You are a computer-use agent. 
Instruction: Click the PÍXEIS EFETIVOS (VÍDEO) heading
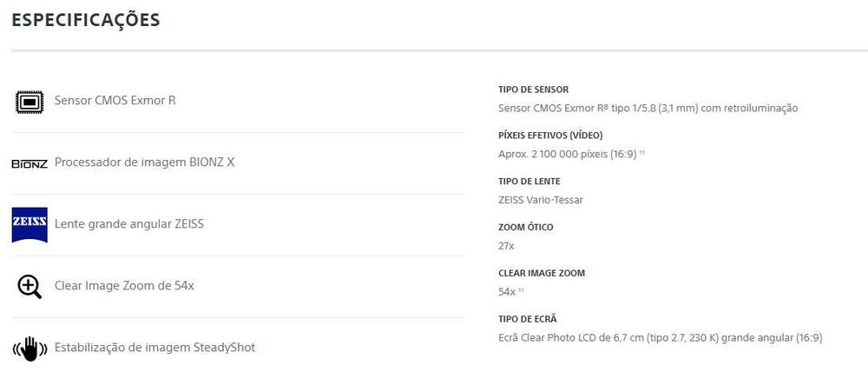(549, 136)
